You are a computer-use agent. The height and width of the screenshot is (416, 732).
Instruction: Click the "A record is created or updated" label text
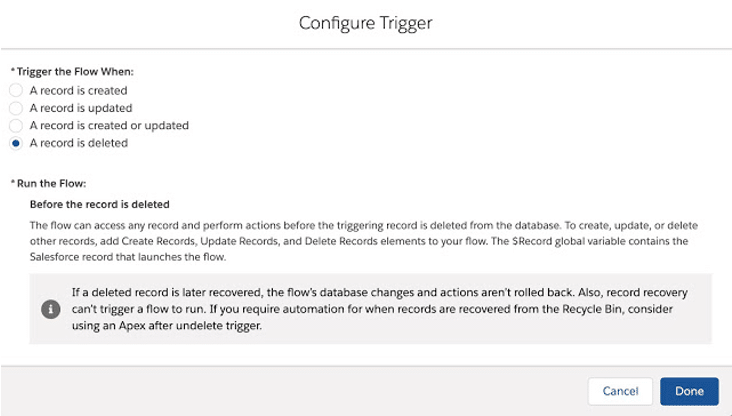[109, 125]
